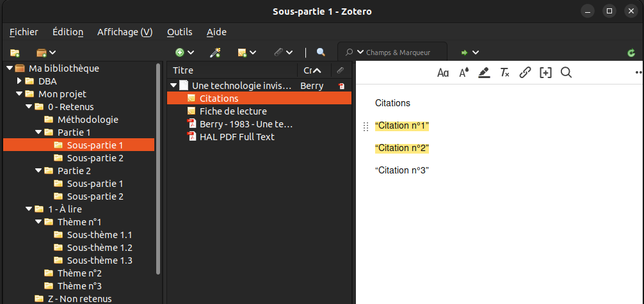Collapse the Une technologie invisible item row

[x=173, y=86]
